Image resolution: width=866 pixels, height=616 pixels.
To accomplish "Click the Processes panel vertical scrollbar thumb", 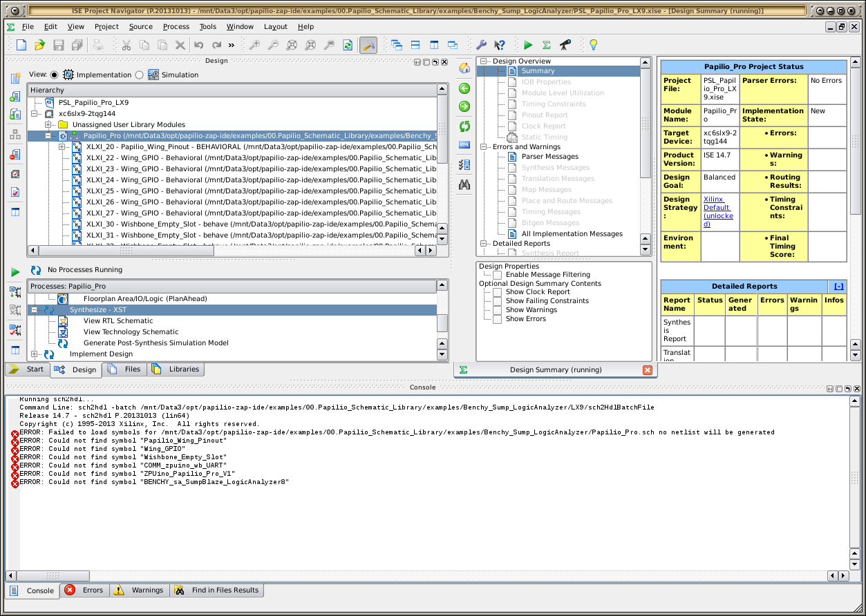I will pos(442,323).
